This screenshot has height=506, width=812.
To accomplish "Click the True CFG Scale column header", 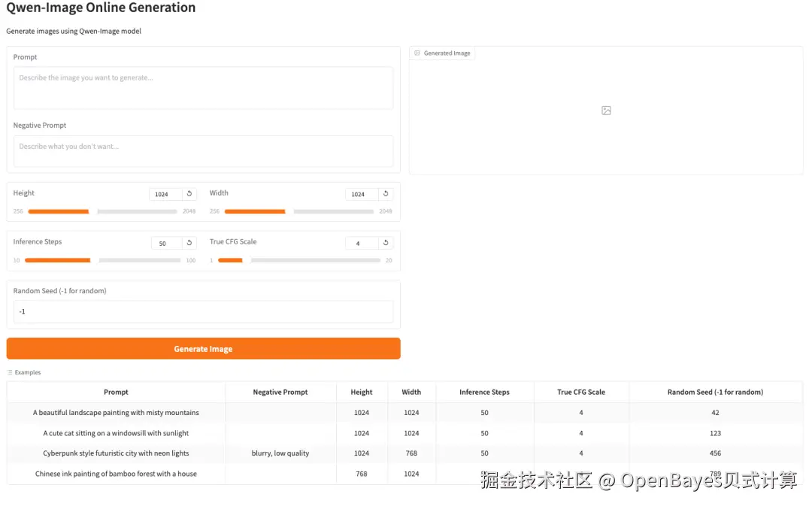I will tap(581, 392).
